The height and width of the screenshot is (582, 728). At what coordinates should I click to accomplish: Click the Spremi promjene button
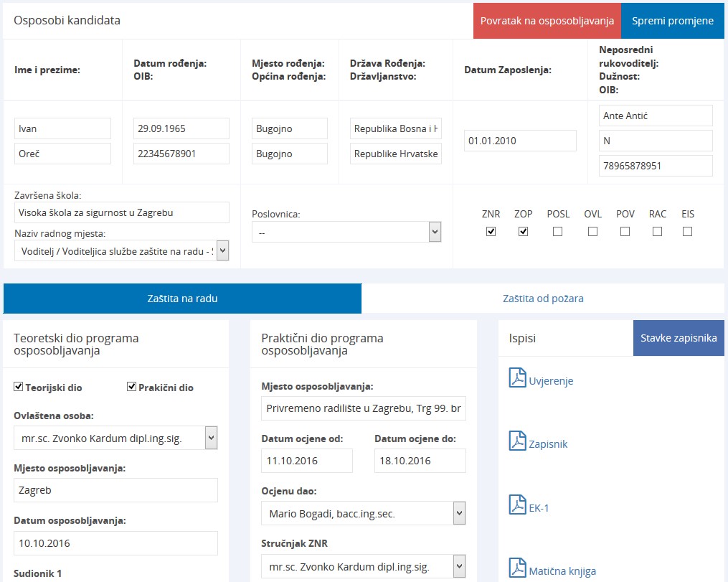pos(672,21)
